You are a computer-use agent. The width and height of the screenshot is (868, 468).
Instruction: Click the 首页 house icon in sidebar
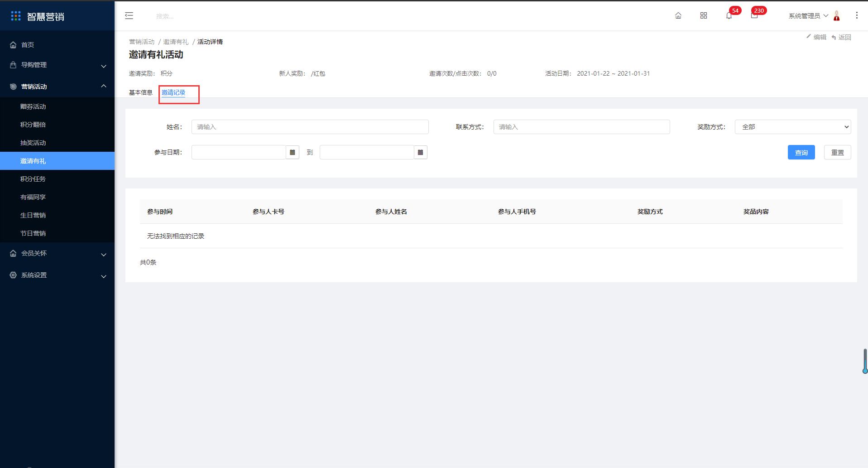pos(13,45)
